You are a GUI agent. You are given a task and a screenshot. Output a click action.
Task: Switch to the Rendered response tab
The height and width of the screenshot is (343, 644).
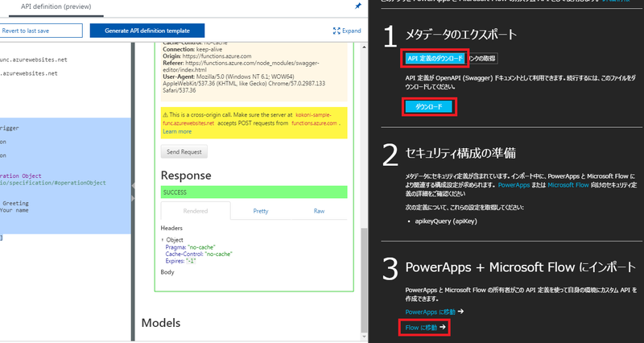(196, 211)
